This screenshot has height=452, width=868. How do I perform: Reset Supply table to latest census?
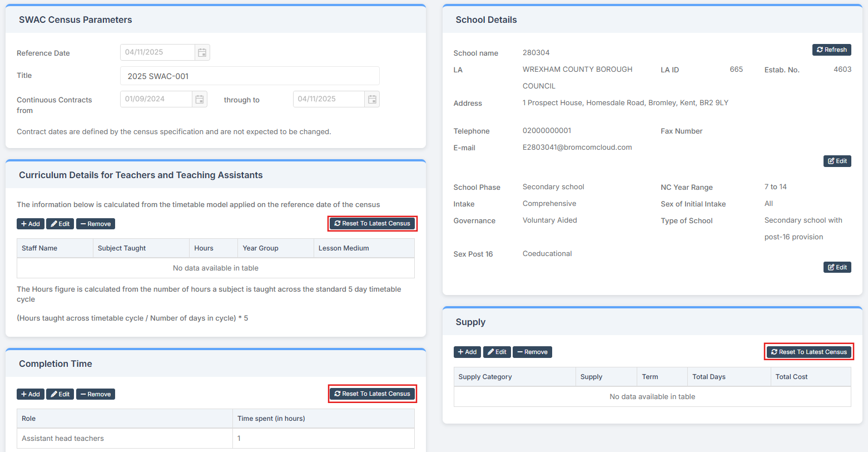[809, 352]
